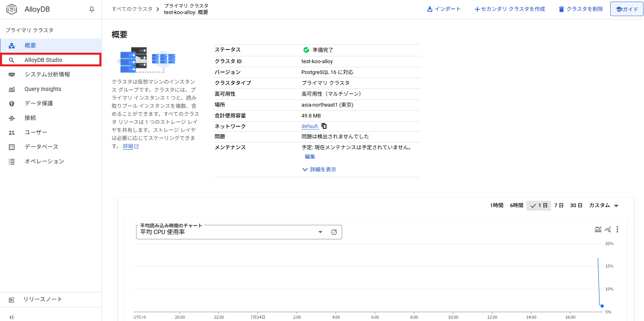
Task: Click the asia-northeast1 (東京) location value
Action: [x=327, y=105]
